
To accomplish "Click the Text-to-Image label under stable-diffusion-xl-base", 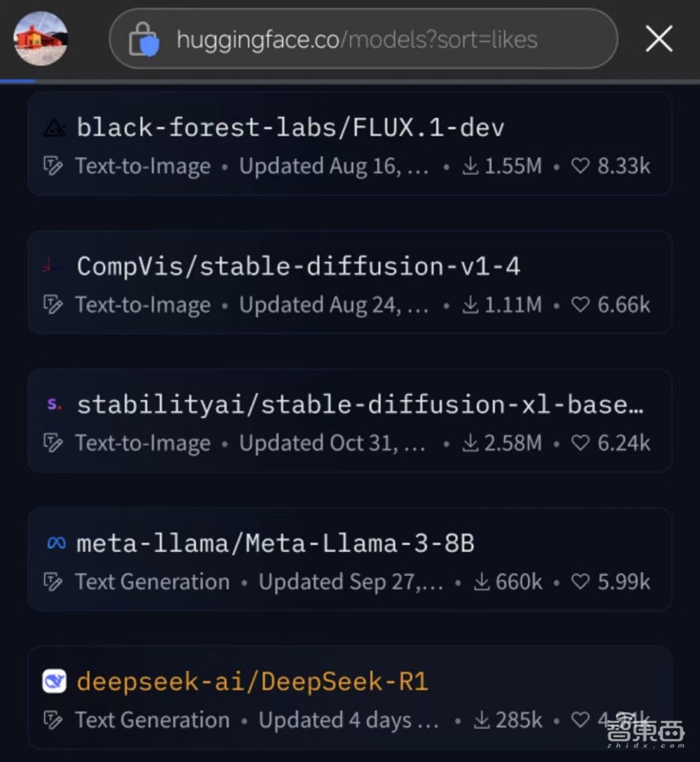I will pyautogui.click(x=142, y=443).
